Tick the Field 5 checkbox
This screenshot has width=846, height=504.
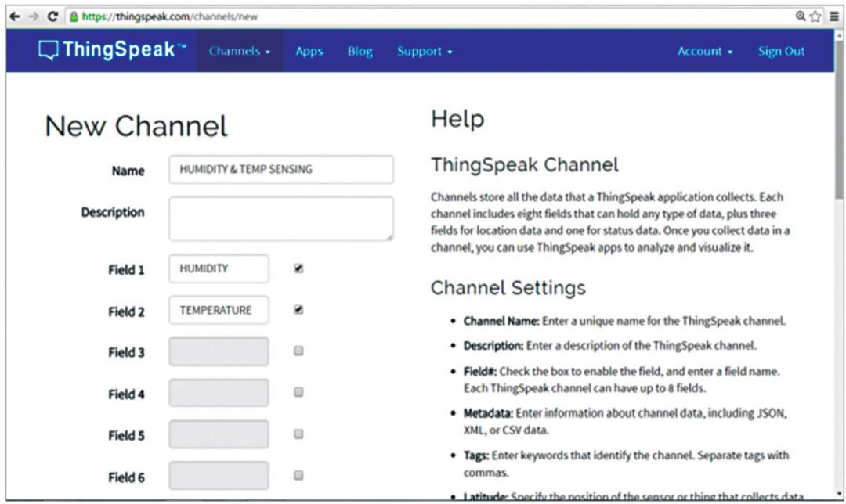coord(298,434)
